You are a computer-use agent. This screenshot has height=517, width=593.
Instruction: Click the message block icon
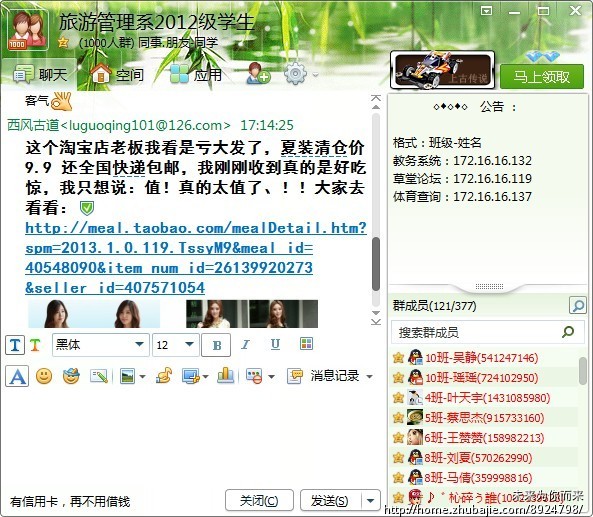coord(255,376)
